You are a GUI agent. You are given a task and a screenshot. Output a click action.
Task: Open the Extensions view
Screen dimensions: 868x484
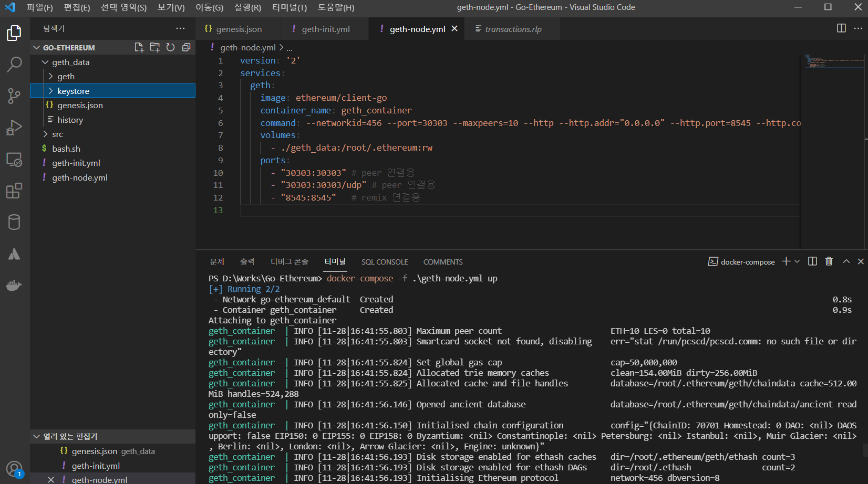coord(14,191)
